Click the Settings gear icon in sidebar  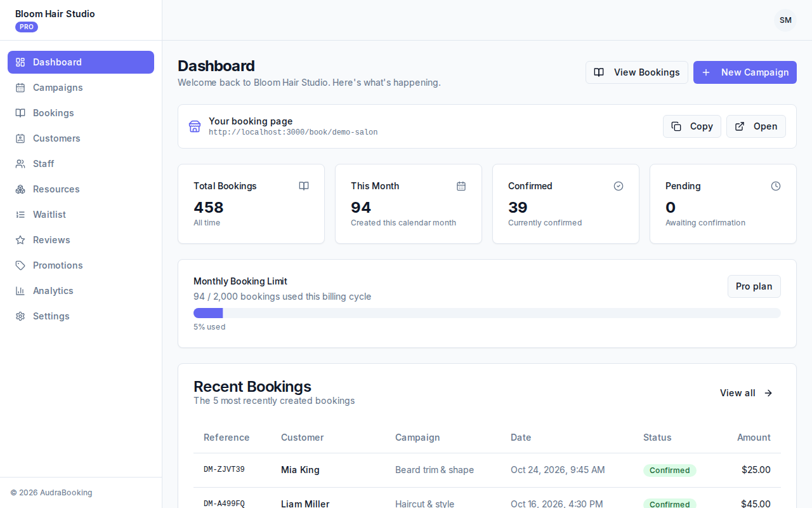20,316
